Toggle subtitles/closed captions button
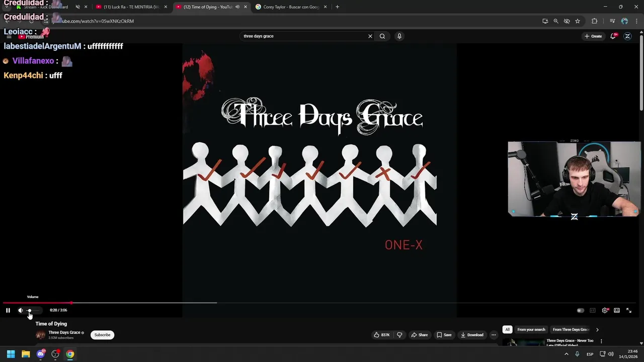Screen dimensions: 644x362 [593, 310]
